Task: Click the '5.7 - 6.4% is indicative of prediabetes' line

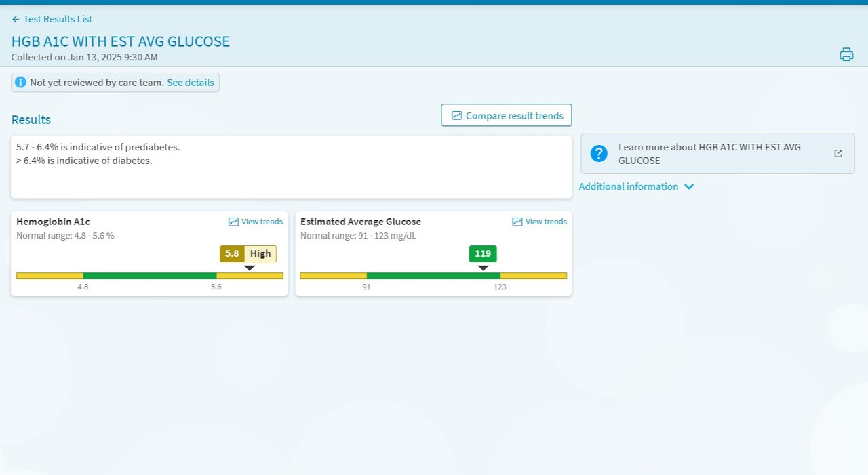Action: pyautogui.click(x=98, y=147)
